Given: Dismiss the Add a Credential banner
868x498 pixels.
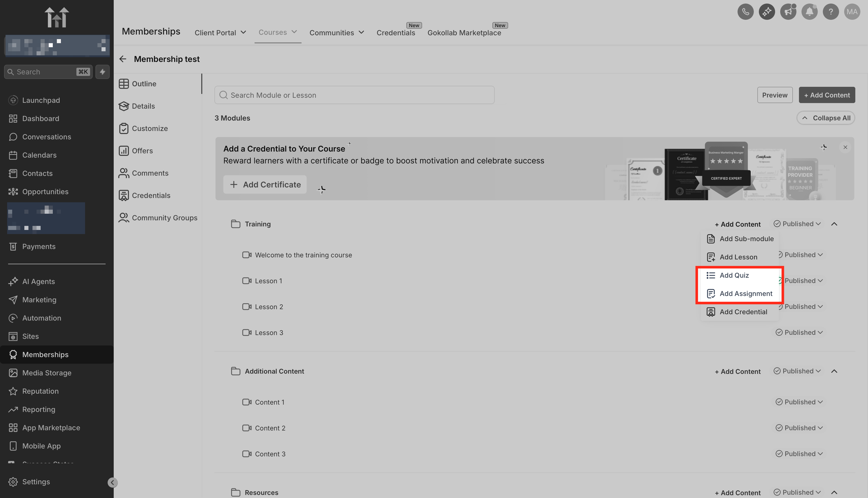Looking at the screenshot, I should 845,147.
